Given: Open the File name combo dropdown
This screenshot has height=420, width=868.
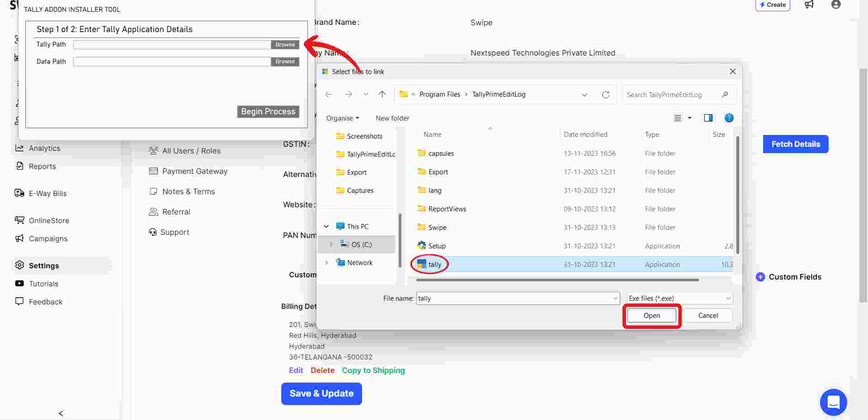Looking at the screenshot, I should coord(615,299).
